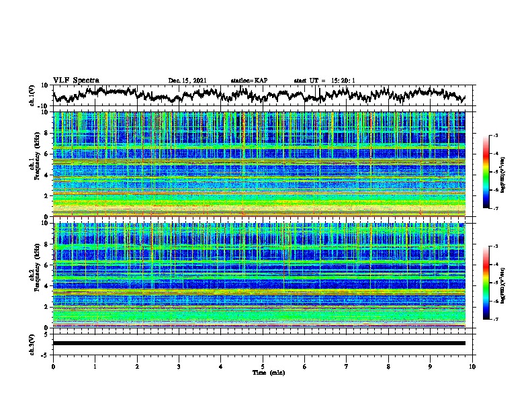Click the "Time (min)" axis label
The image size is (532, 411).
(x=269, y=373)
